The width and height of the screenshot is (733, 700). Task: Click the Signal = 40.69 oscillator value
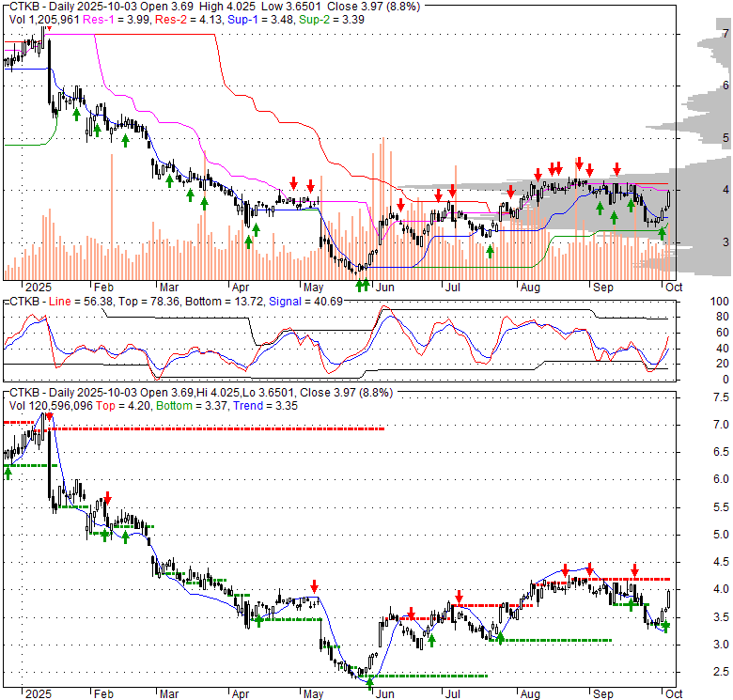coord(305,302)
